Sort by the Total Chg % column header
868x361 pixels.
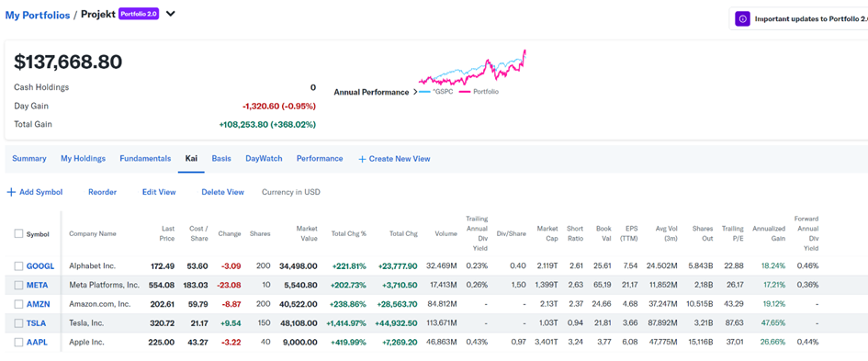pos(349,233)
